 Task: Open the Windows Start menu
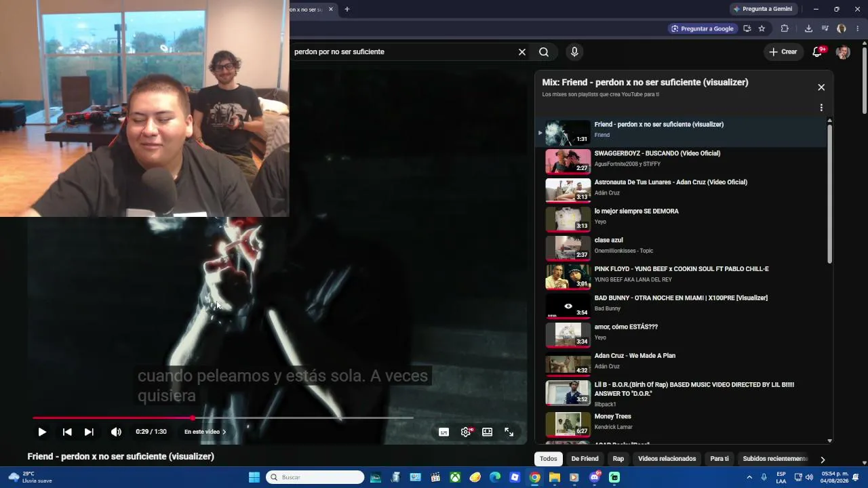(254, 477)
